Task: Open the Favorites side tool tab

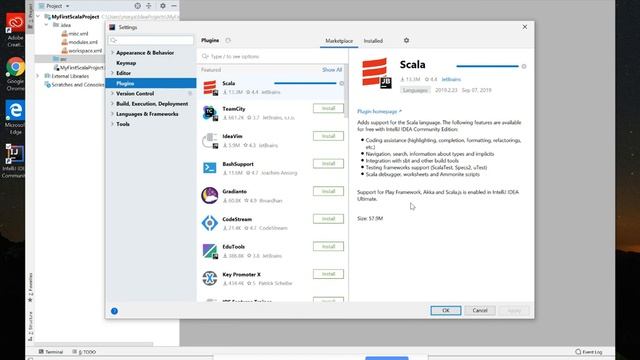Action: click(x=30, y=287)
